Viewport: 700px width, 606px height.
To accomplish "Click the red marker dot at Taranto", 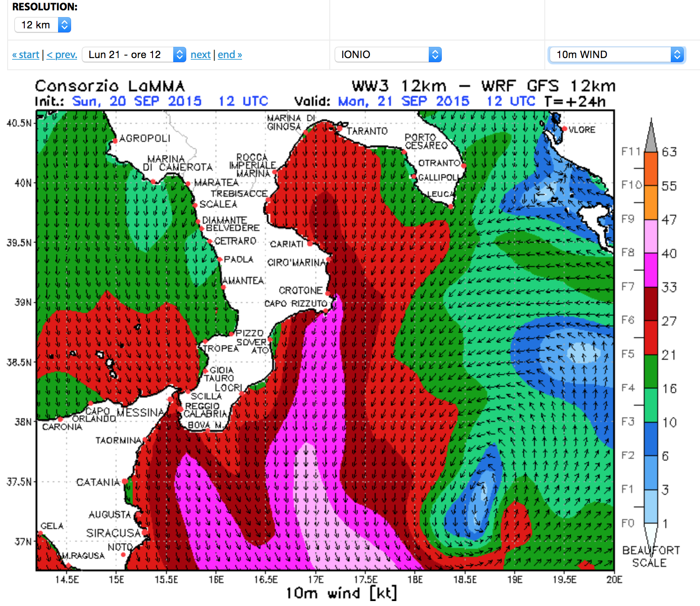I will tap(340, 128).
